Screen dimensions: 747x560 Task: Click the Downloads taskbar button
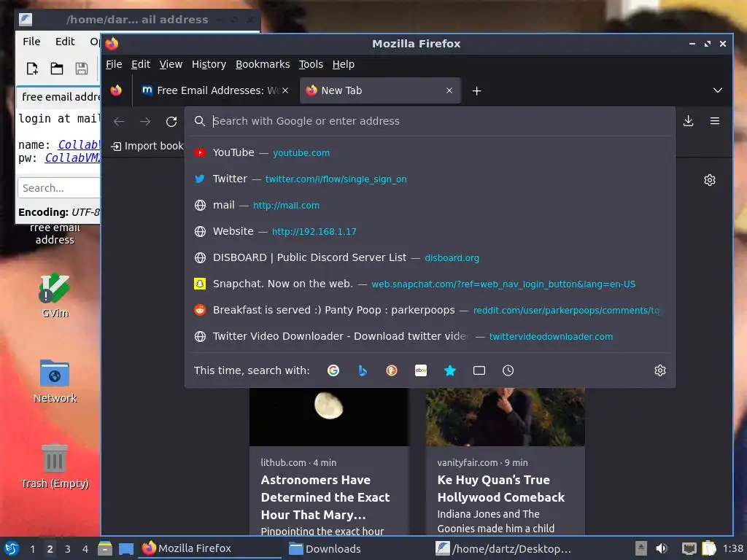[357, 549]
